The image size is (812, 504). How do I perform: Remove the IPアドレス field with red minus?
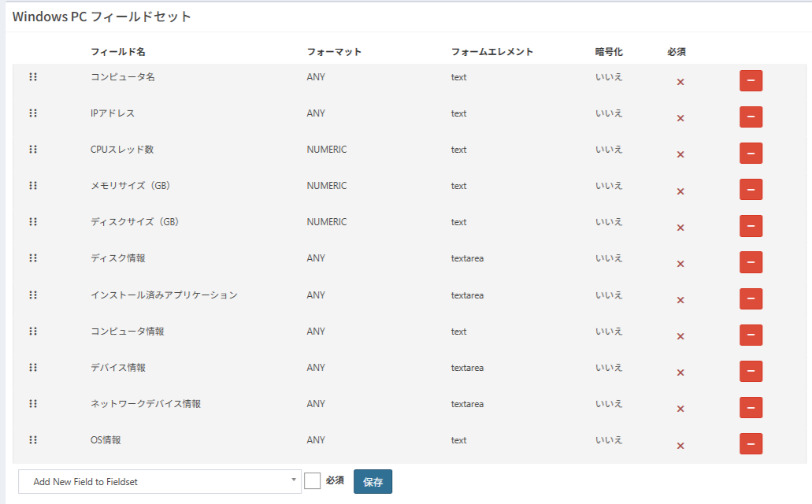click(751, 117)
